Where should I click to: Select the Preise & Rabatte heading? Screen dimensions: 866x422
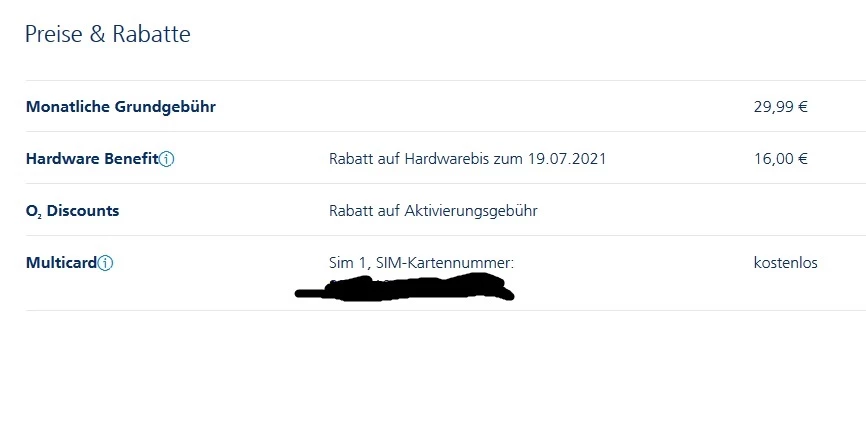tap(108, 34)
